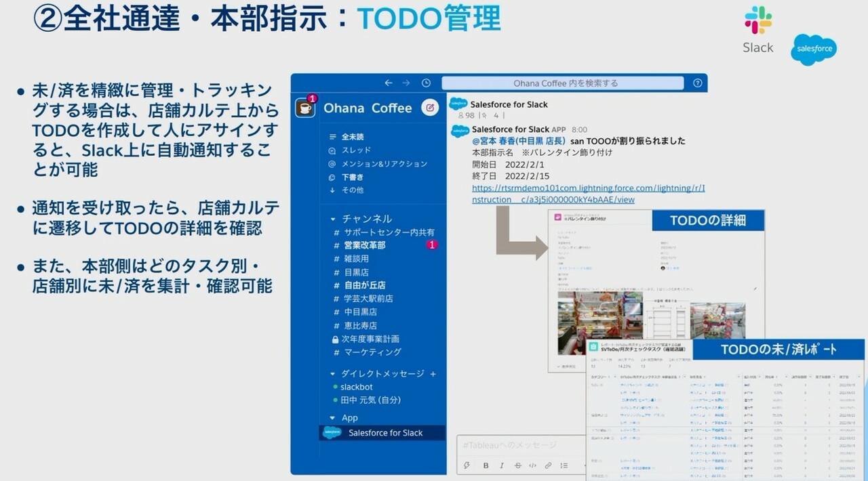Open the help question mark icon
This screenshot has height=481, width=868.
coord(698,83)
